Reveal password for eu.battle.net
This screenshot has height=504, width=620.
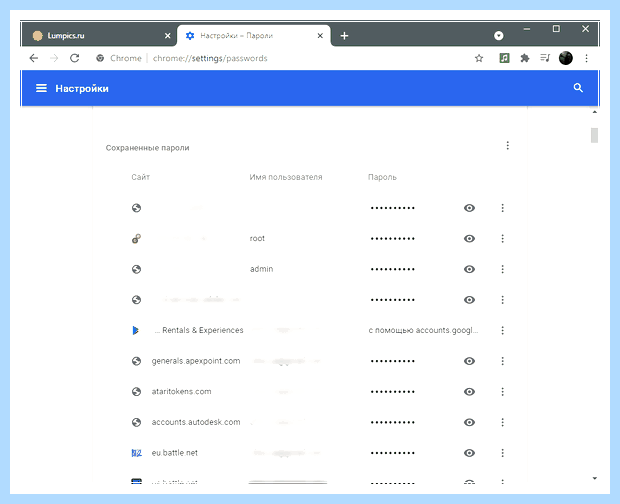tap(469, 453)
